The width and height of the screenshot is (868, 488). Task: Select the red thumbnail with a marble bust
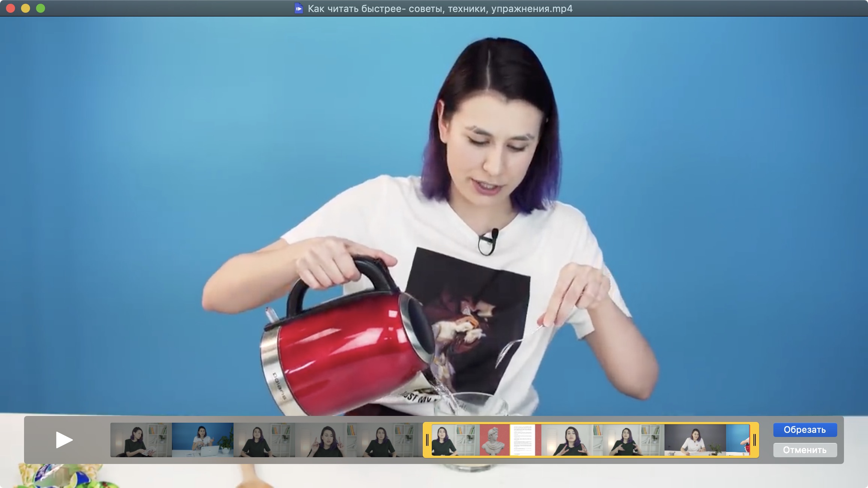click(495, 440)
